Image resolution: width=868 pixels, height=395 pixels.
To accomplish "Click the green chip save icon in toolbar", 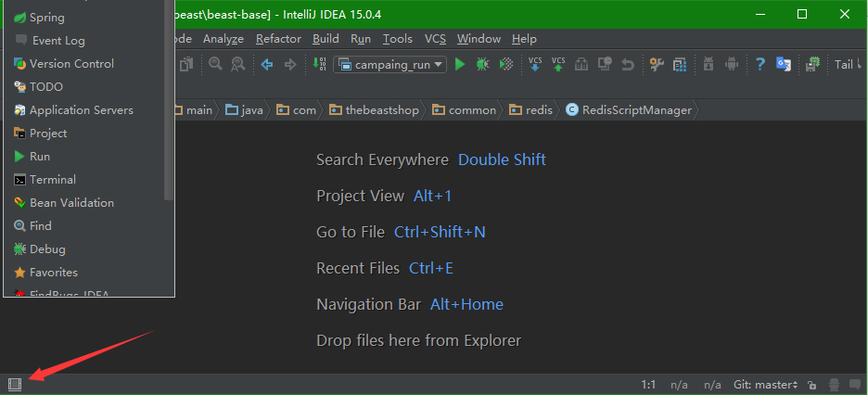I will [x=812, y=64].
